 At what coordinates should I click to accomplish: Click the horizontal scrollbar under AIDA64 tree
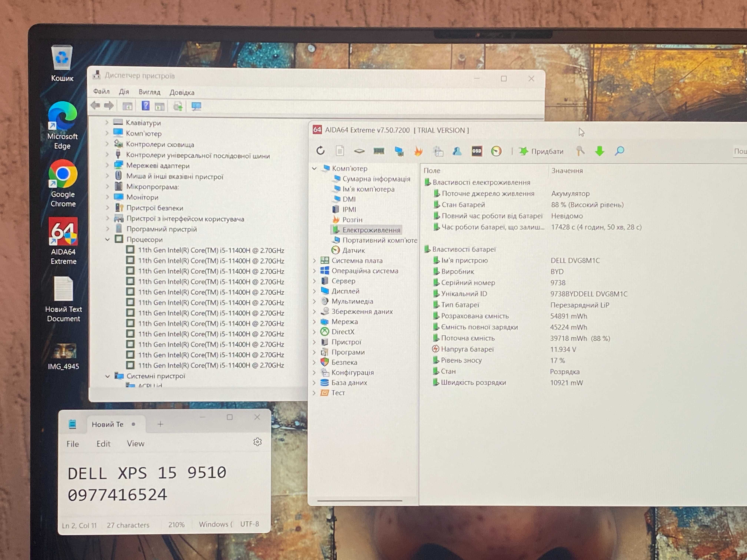[x=360, y=501]
